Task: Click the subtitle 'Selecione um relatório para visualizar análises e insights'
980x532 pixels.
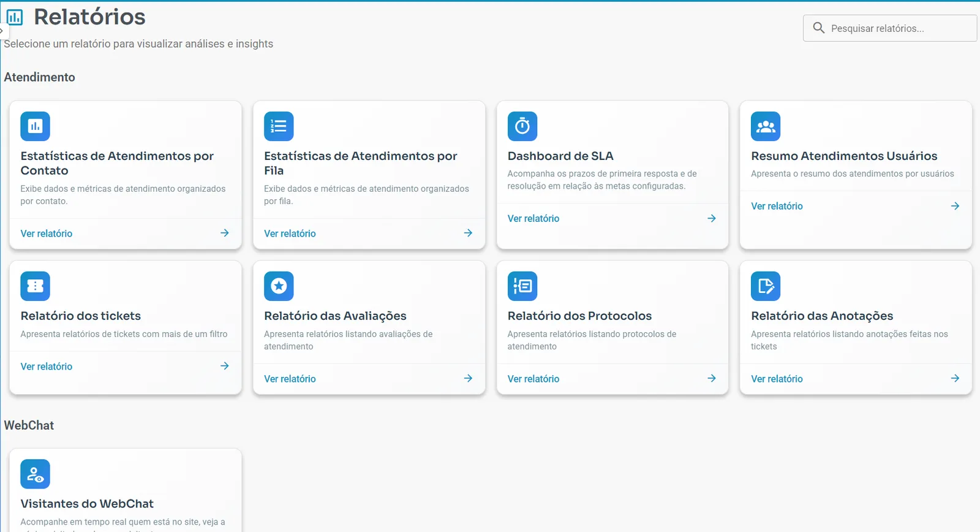Action: (x=138, y=44)
